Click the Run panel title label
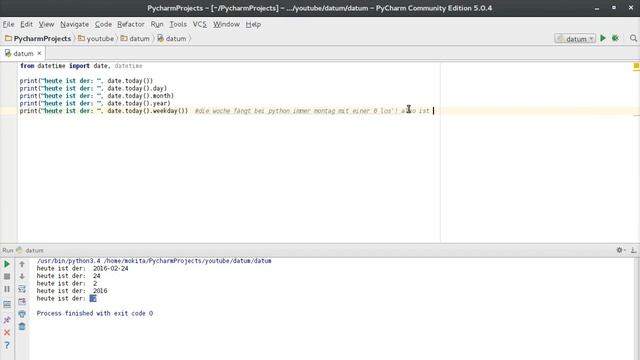The image size is (640, 360). tap(8, 250)
